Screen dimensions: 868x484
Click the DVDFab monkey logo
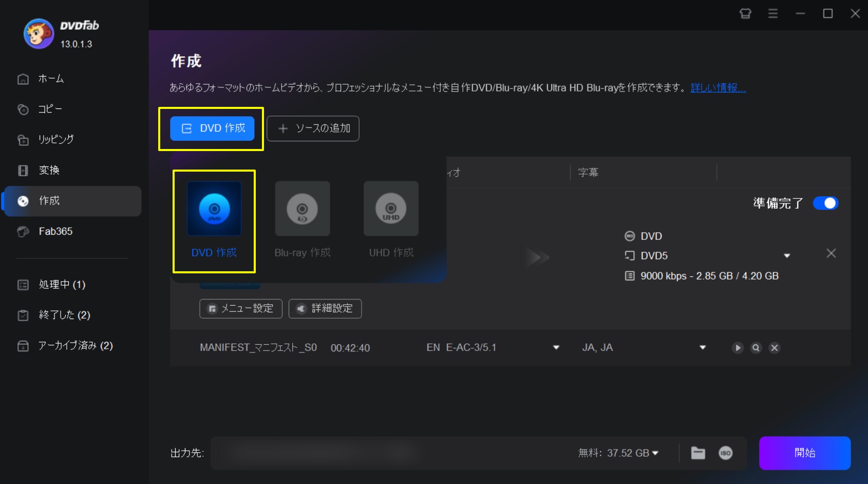(x=39, y=34)
